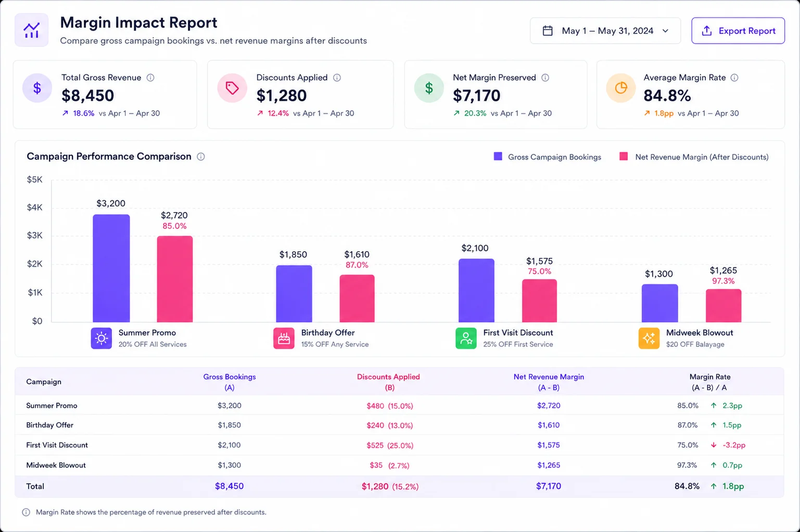This screenshot has height=532, width=800.
Task: Select the Midweek Blowout table row name
Action: coord(56,465)
